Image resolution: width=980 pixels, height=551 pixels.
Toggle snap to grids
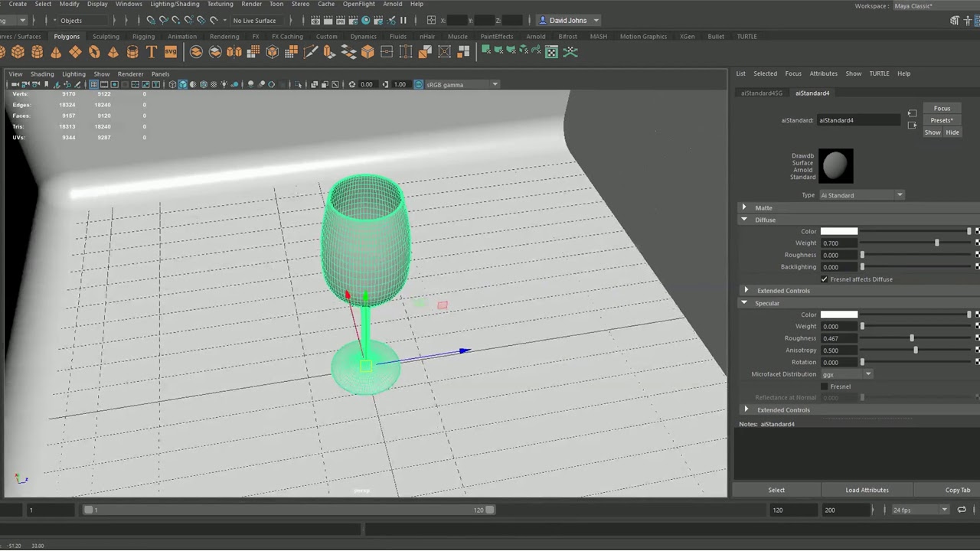click(151, 21)
